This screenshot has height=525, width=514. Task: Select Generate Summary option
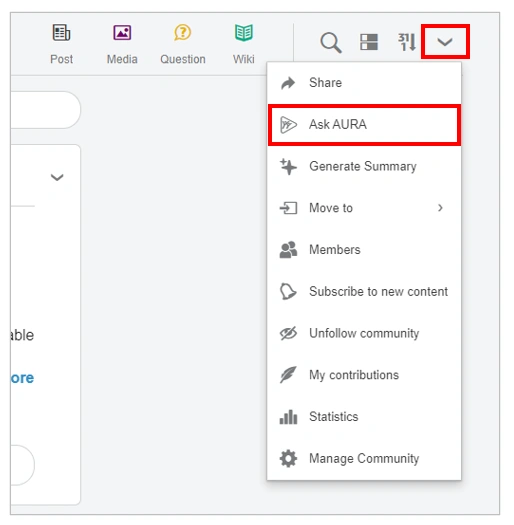364,166
